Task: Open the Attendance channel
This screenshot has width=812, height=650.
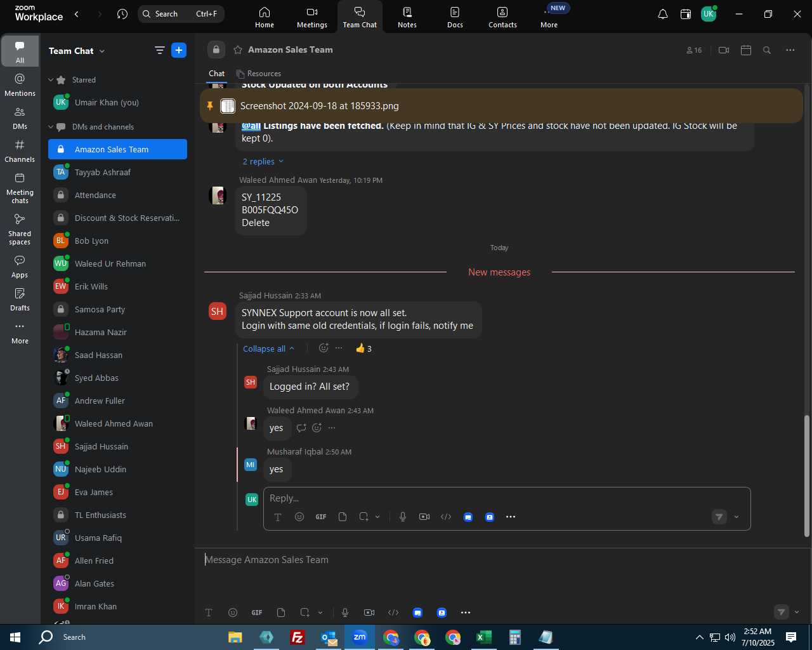Action: click(117, 195)
